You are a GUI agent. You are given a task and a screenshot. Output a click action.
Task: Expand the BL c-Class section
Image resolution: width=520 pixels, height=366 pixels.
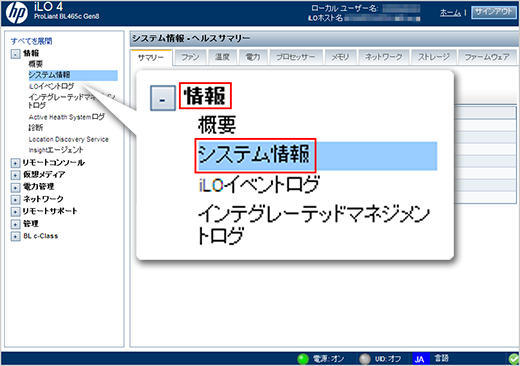pyautogui.click(x=15, y=236)
